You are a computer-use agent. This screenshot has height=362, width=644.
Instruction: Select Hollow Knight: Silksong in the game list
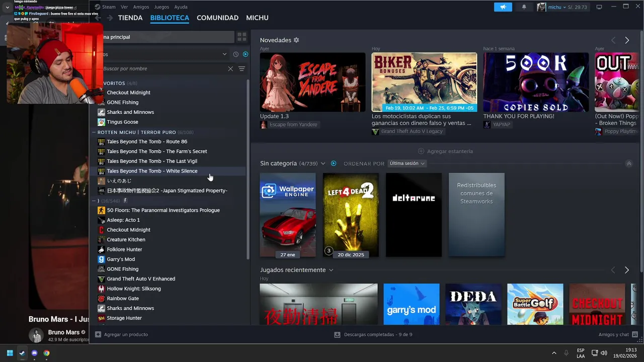pos(134,289)
